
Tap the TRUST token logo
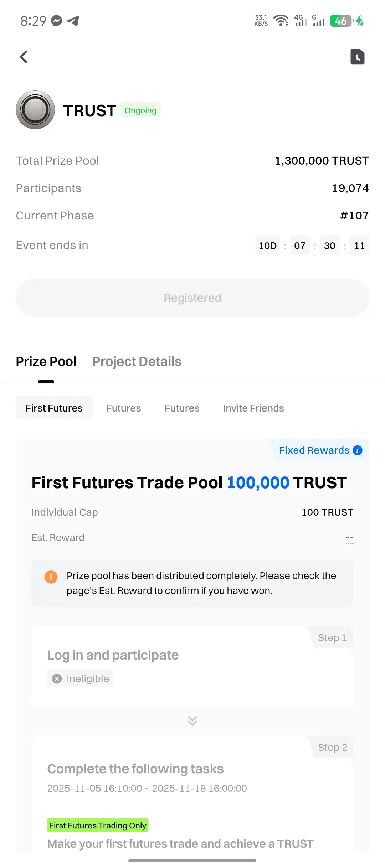coord(35,110)
